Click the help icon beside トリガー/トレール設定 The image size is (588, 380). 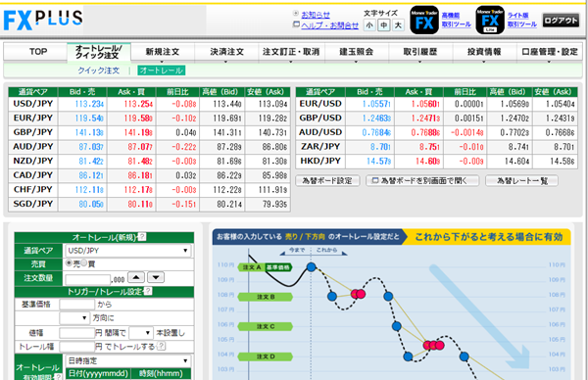click(x=148, y=291)
